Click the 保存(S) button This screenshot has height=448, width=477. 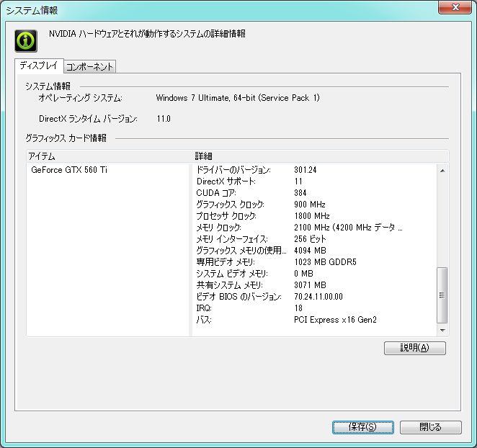coord(362,427)
